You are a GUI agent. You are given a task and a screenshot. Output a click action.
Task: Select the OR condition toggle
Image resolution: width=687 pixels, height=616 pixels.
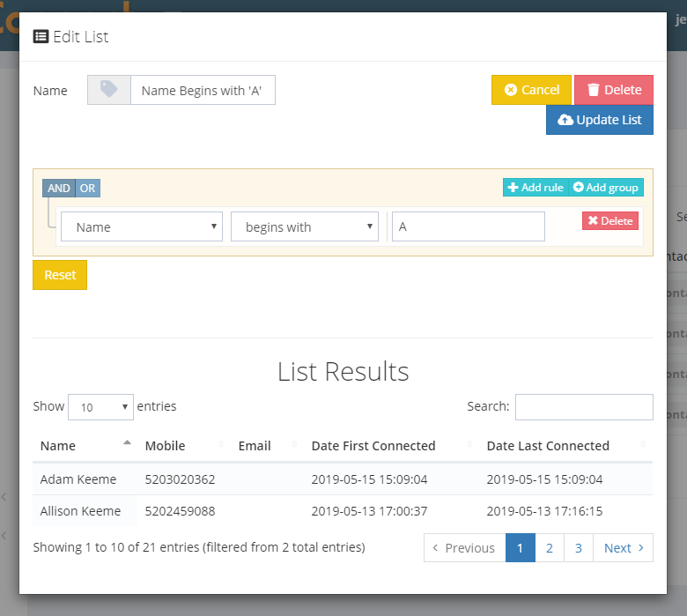(x=87, y=188)
